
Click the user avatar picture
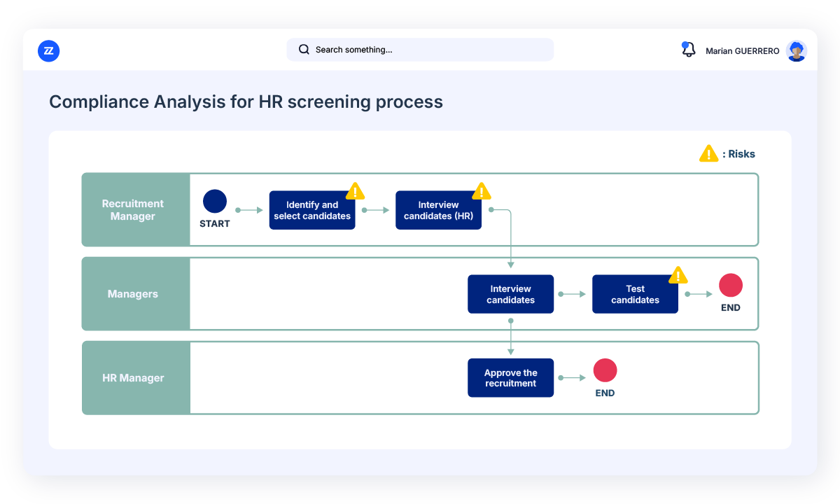point(796,50)
